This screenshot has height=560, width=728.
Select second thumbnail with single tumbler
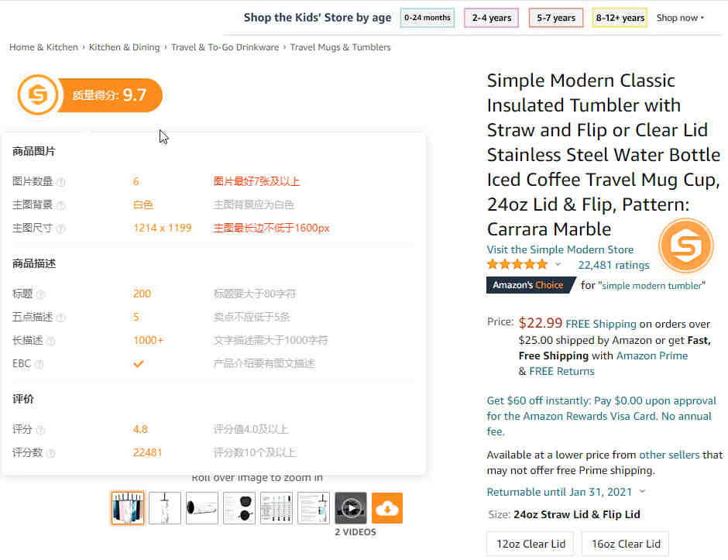click(165, 508)
